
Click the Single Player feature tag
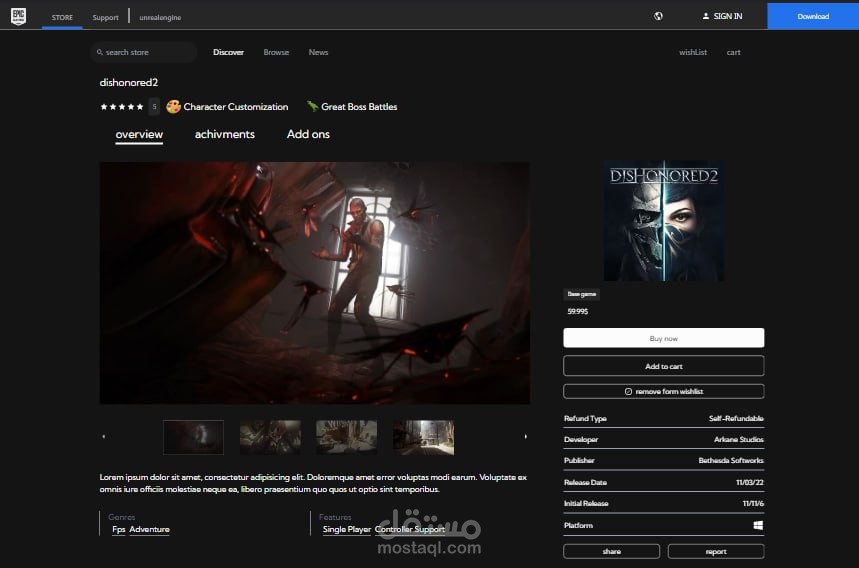coord(347,530)
